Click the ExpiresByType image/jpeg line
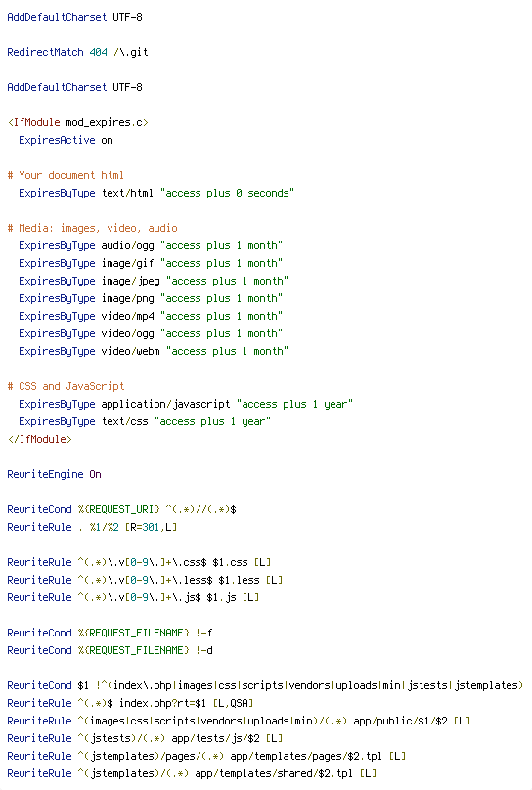532x790 pixels. [x=154, y=282]
